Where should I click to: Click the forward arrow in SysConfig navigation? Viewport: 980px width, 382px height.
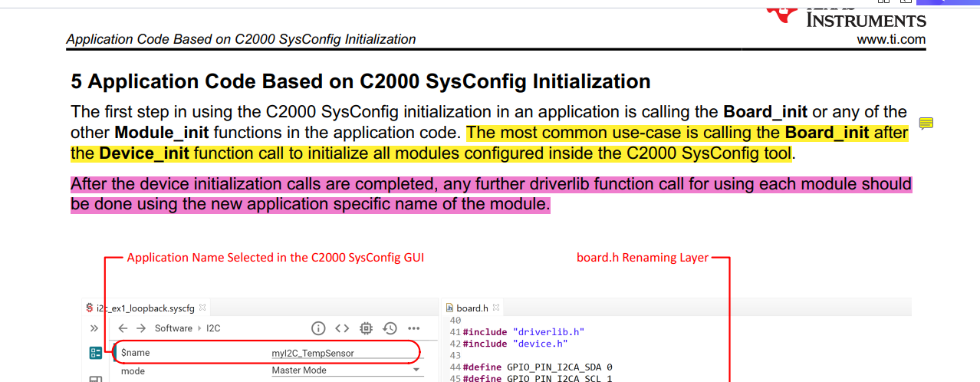click(x=141, y=328)
